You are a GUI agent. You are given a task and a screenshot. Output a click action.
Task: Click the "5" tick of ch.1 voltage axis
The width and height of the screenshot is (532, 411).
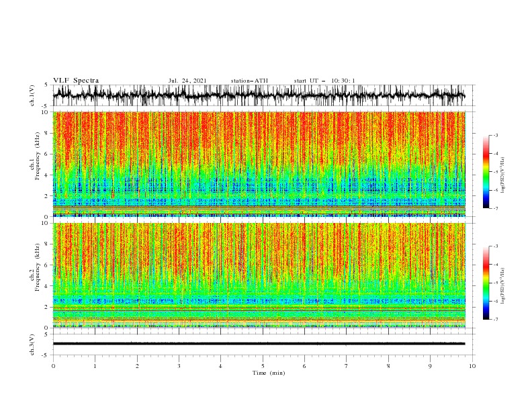tap(46, 85)
